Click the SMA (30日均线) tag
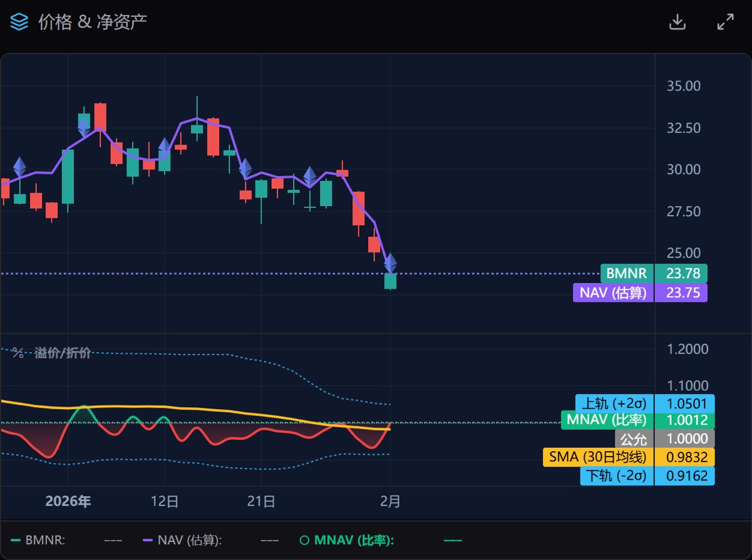The width and height of the screenshot is (752, 560). (629, 457)
